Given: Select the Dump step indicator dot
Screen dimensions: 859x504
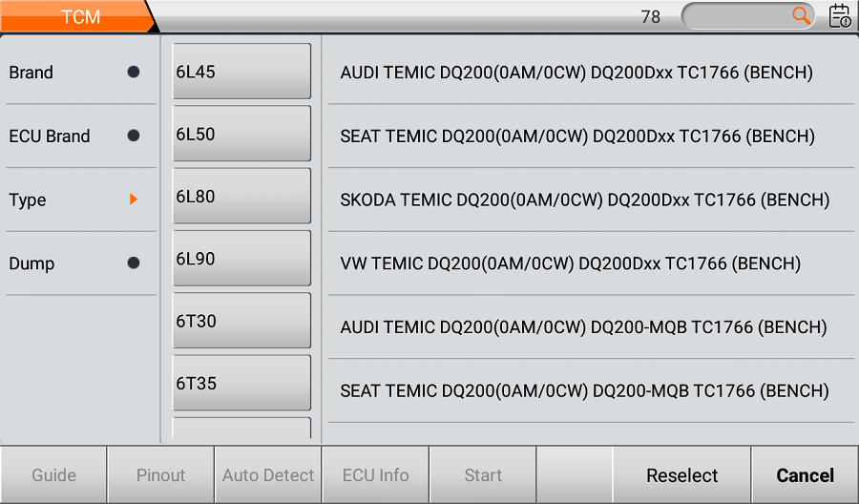Looking at the screenshot, I should 134,263.
